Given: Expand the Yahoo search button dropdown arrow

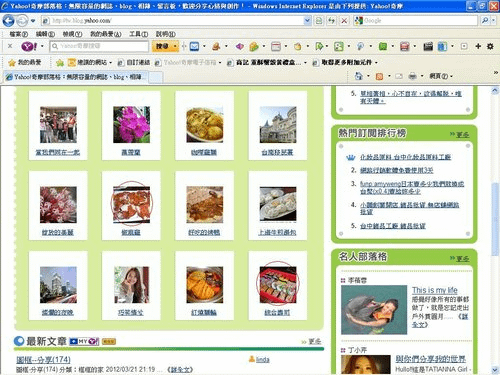Looking at the screenshot, I should click(x=175, y=46).
